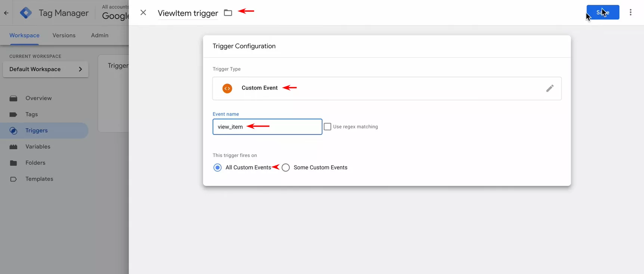644x274 pixels.
Task: Click the Event name field containing view_item
Action: pyautogui.click(x=267, y=127)
